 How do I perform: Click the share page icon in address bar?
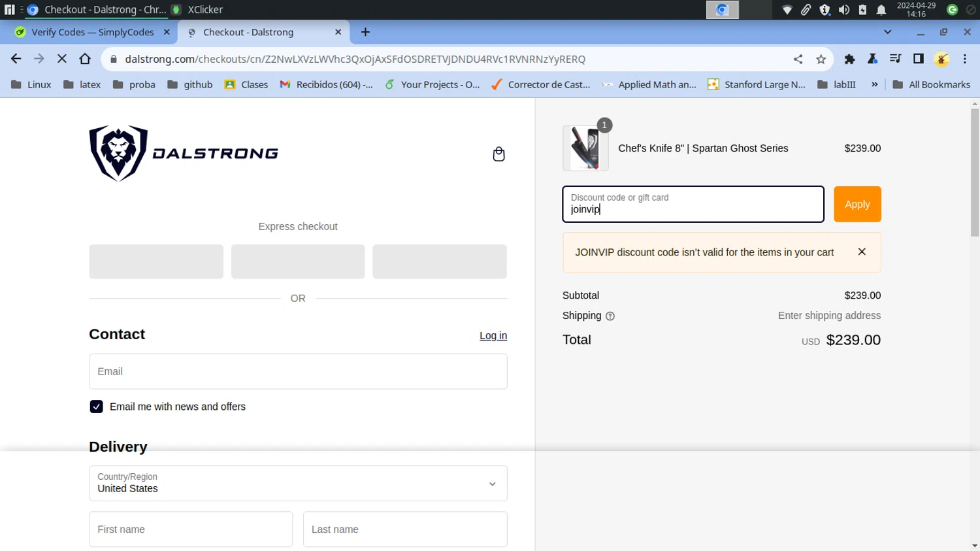[x=798, y=59]
